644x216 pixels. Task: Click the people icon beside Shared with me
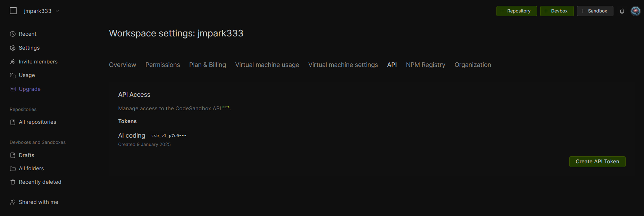tap(13, 202)
